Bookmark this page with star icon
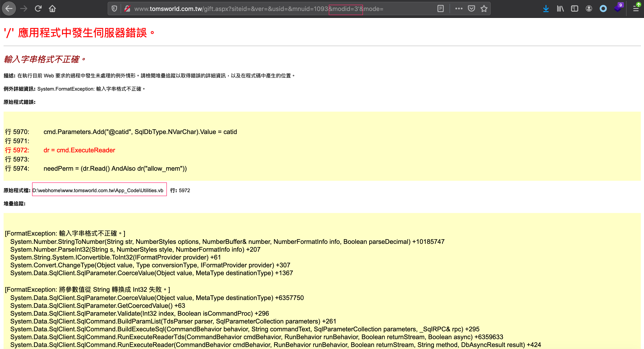This screenshot has width=644, height=349. (x=484, y=9)
